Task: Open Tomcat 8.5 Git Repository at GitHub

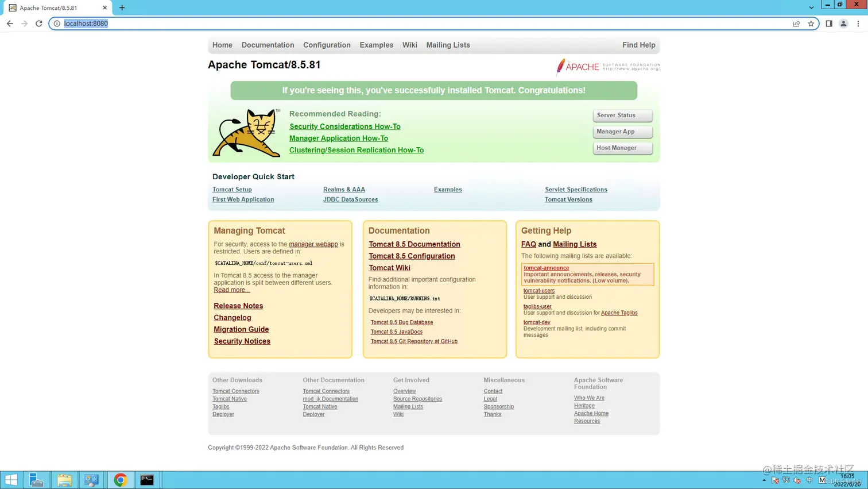Action: [414, 341]
